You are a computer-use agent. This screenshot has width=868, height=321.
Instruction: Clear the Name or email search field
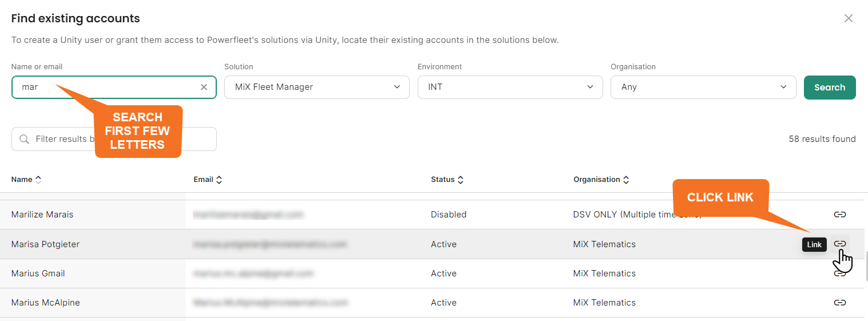[x=204, y=88]
